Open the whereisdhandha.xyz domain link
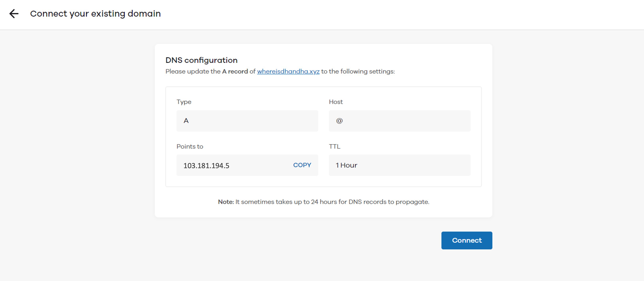644x281 pixels. (288, 72)
